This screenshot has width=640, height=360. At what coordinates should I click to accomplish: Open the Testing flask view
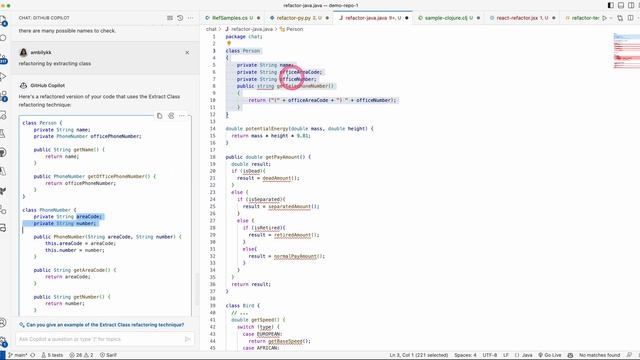3,133
